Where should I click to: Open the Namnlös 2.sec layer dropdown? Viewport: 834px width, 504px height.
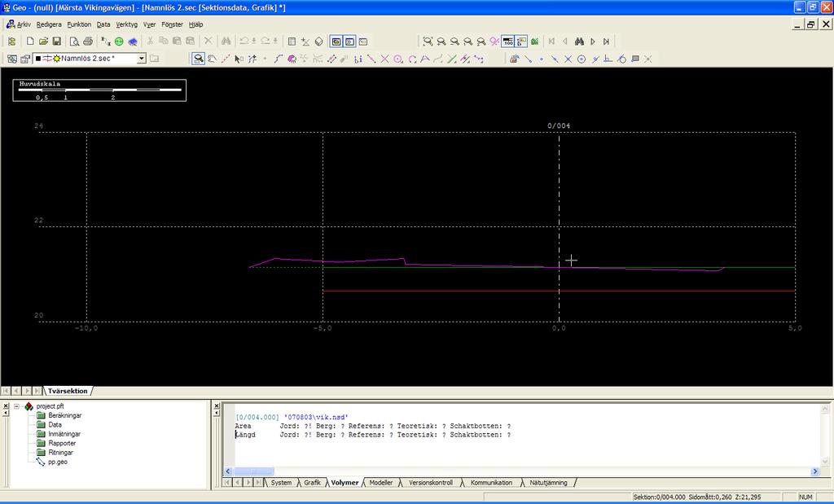[x=142, y=59]
